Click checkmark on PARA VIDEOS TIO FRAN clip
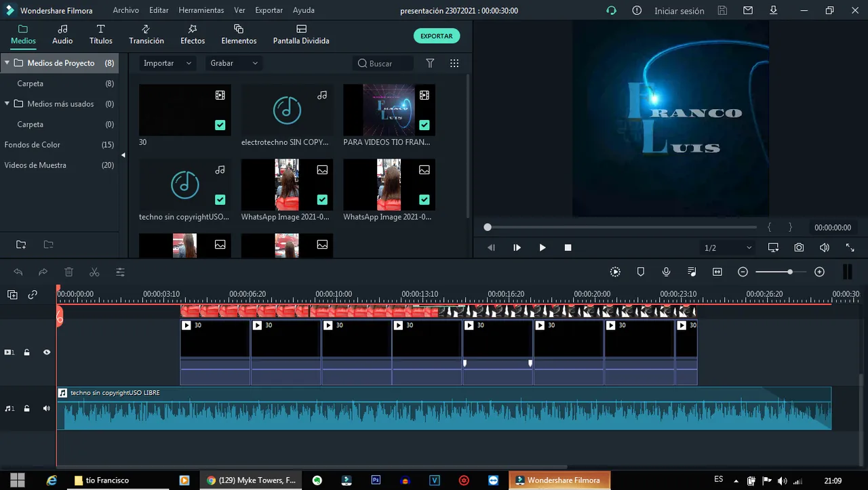 (424, 125)
